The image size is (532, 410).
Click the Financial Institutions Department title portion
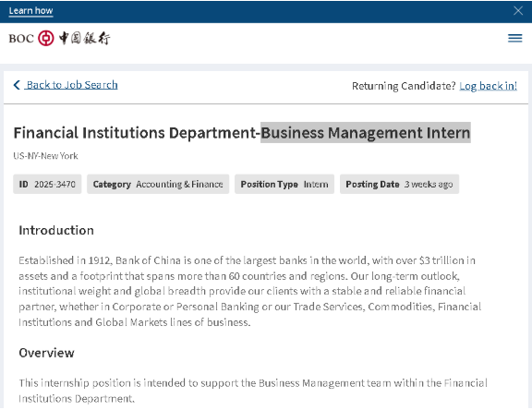click(x=134, y=133)
